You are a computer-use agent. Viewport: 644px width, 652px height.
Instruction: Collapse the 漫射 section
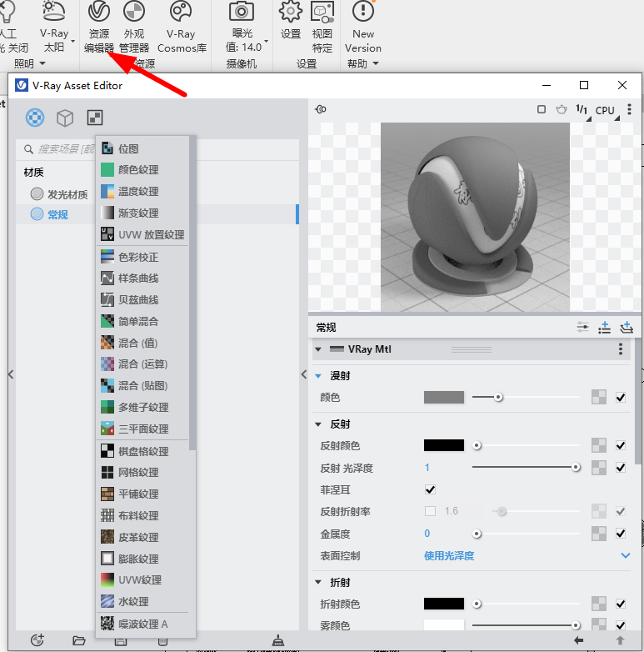(x=318, y=376)
